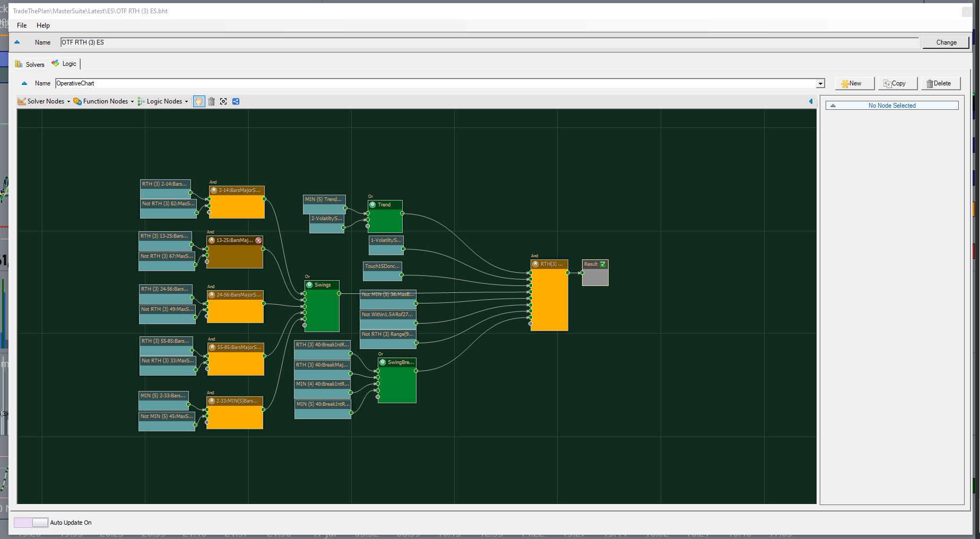Open the Logic Nodes dropdown
Viewport: 980px width, 539px height.
[x=163, y=101]
